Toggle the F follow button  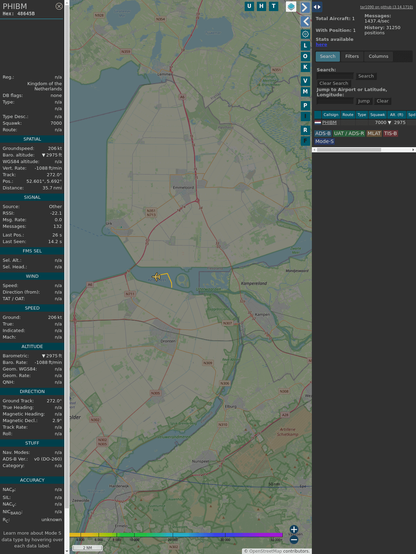click(x=305, y=141)
